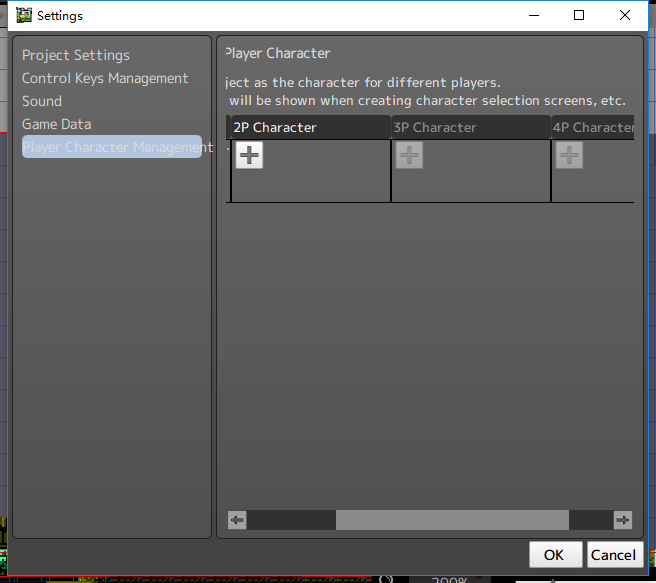Viewport: 656px width, 583px height.
Task: Click the Player Character heading text
Action: pyautogui.click(x=278, y=54)
